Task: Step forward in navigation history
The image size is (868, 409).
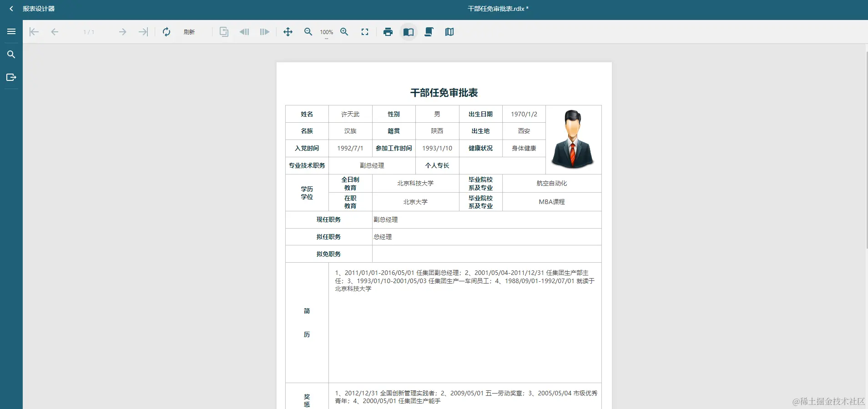Action: coord(265,32)
